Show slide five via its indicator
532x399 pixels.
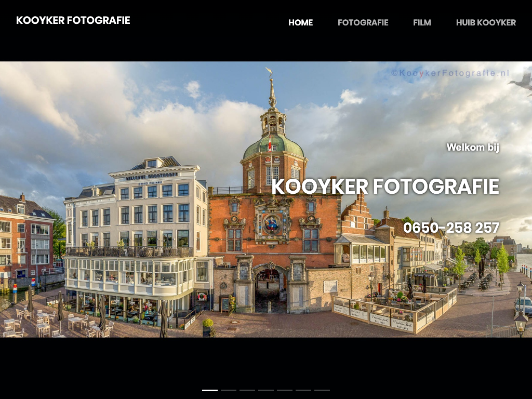pos(285,390)
